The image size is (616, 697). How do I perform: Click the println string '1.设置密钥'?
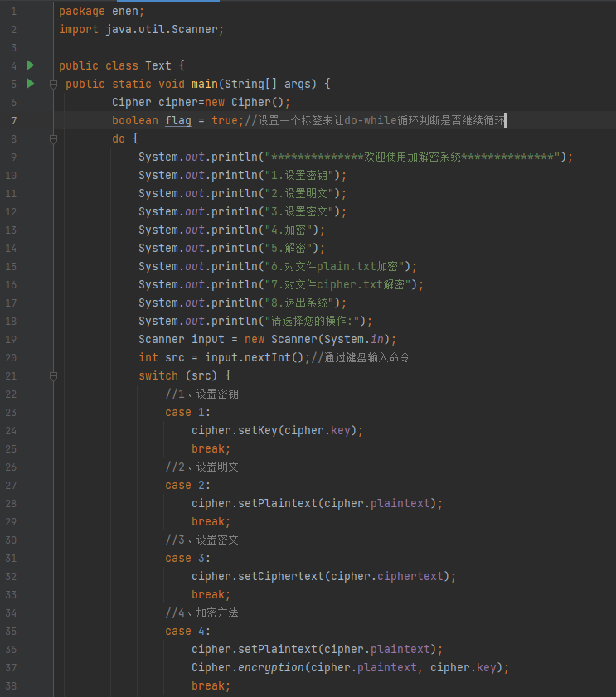[299, 175]
